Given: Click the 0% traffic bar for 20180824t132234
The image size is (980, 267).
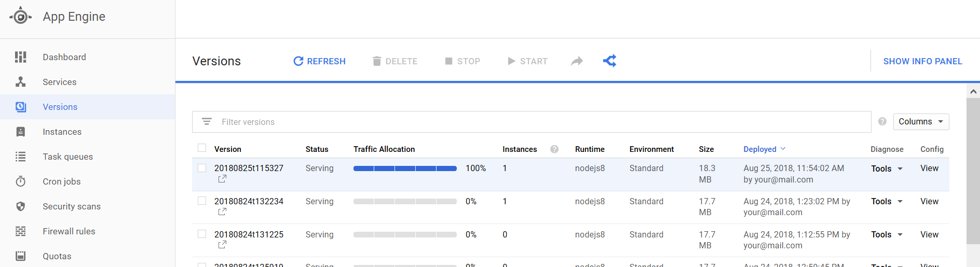Looking at the screenshot, I should click(x=405, y=201).
